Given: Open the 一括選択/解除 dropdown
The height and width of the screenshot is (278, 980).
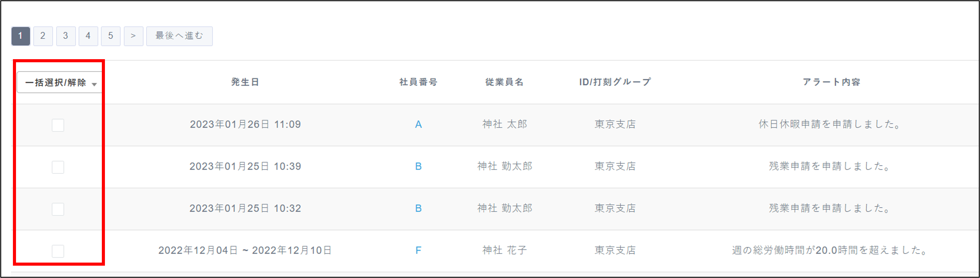Looking at the screenshot, I should [x=60, y=83].
